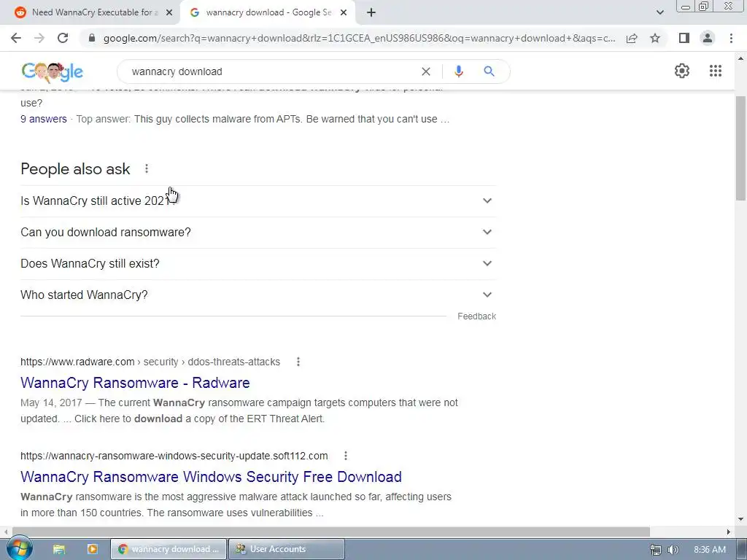Submit search with magnifier icon
This screenshot has width=747, height=560.
click(x=489, y=71)
